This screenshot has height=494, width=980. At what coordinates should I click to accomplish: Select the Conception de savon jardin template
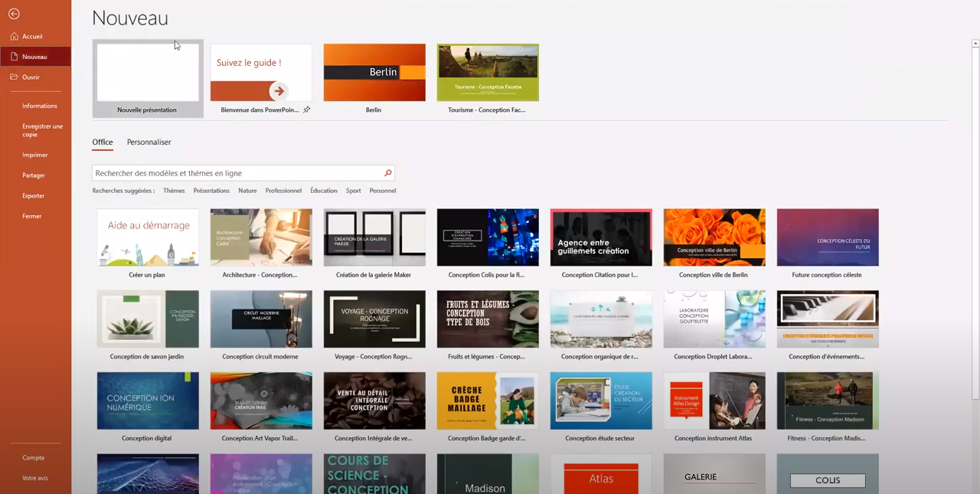click(x=148, y=326)
